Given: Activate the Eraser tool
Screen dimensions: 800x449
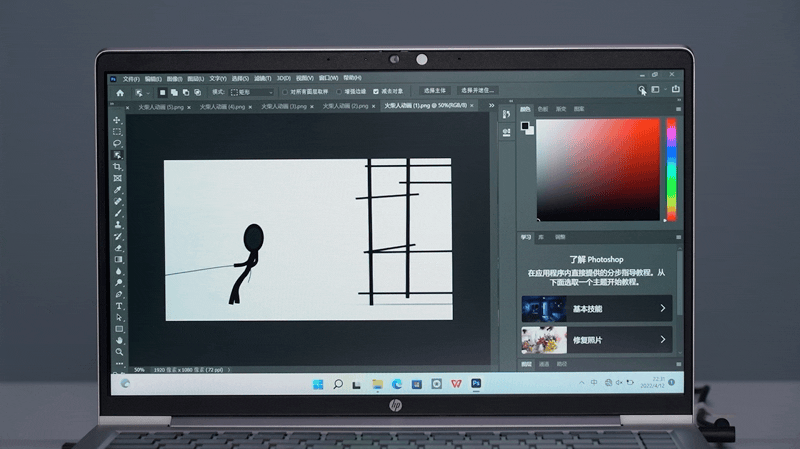Looking at the screenshot, I should point(118,248).
